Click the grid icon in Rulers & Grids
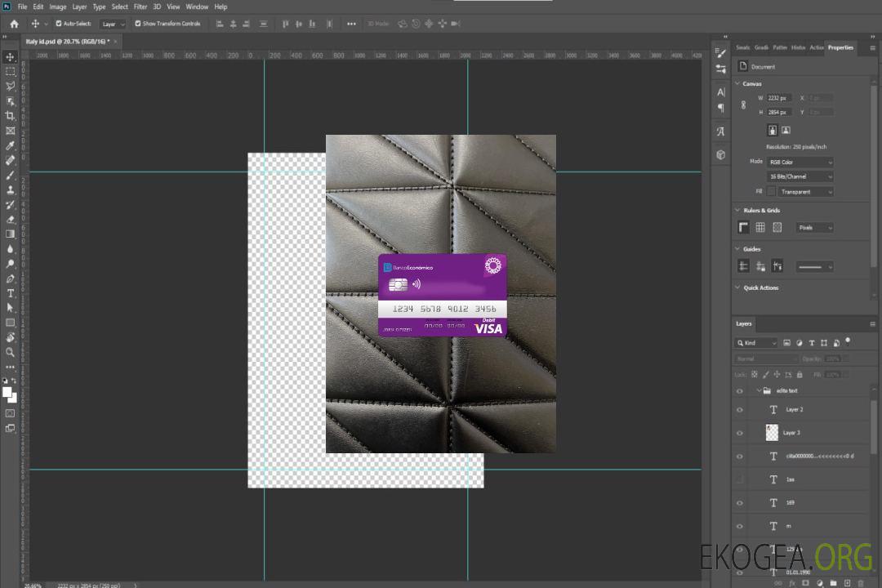This screenshot has width=882, height=588. click(x=760, y=228)
